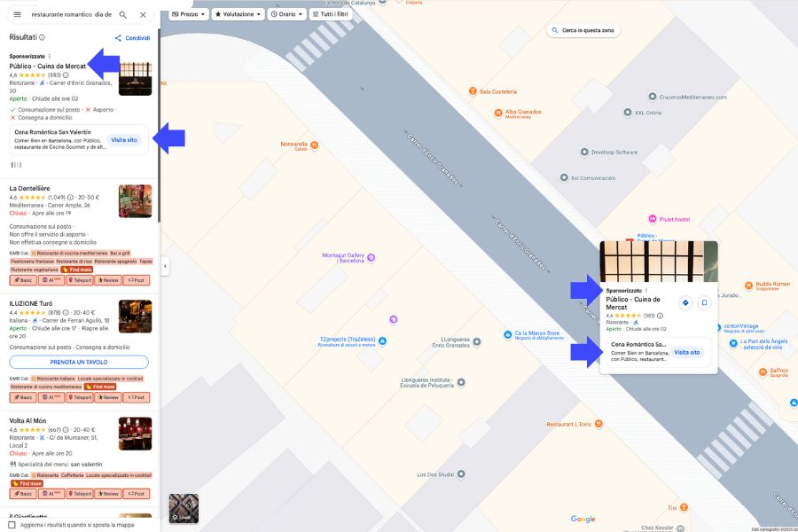Collapse the side panel with the arrow handle

(x=165, y=266)
